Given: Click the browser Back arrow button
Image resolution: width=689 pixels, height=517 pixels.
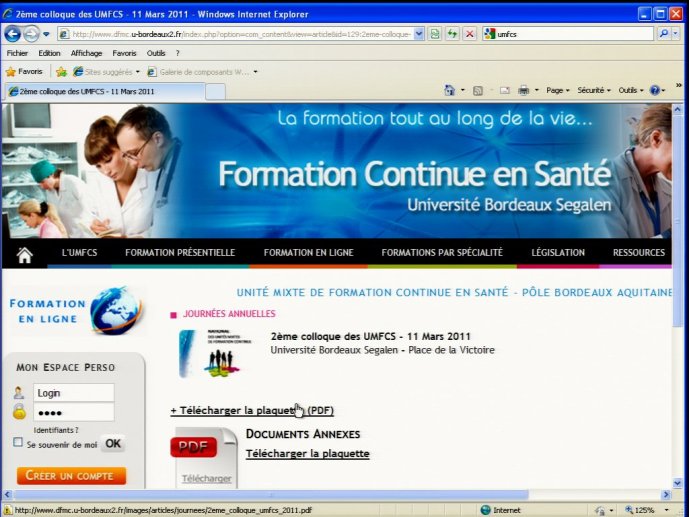Looking at the screenshot, I should (x=13, y=34).
